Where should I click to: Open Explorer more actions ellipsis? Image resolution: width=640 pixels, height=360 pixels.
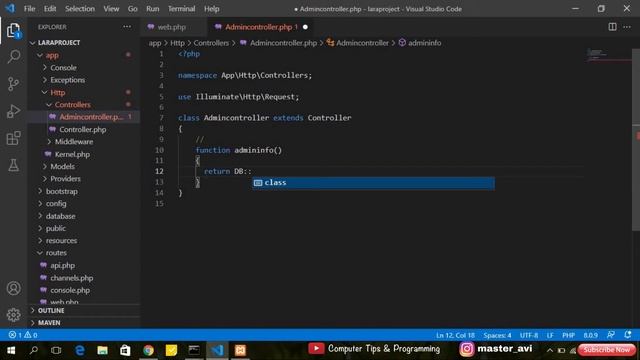pos(127,27)
